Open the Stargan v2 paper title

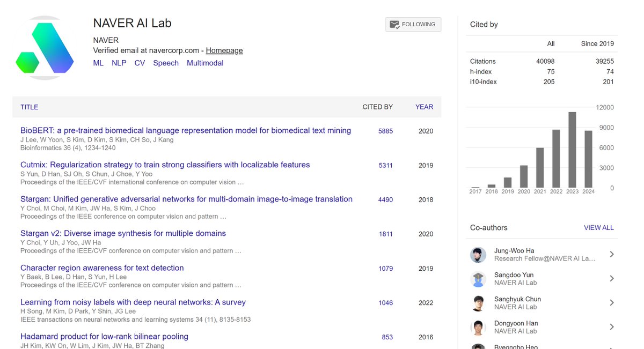123,233
